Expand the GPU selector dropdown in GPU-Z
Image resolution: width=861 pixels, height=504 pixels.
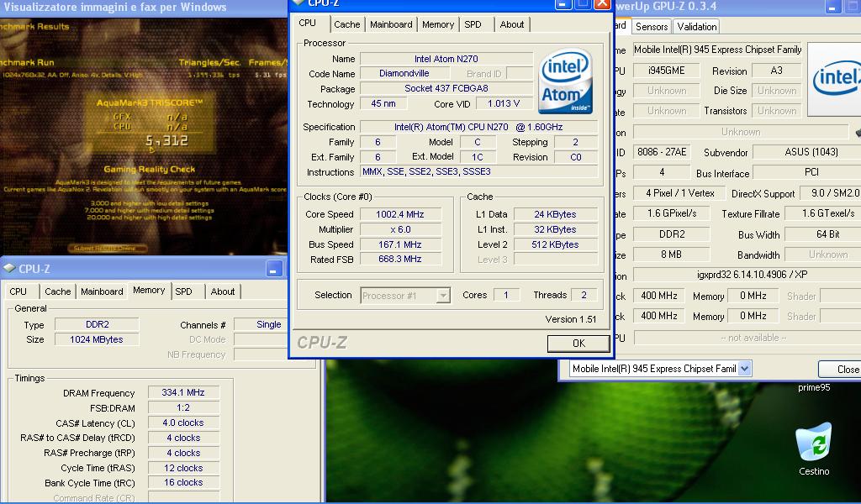point(744,369)
